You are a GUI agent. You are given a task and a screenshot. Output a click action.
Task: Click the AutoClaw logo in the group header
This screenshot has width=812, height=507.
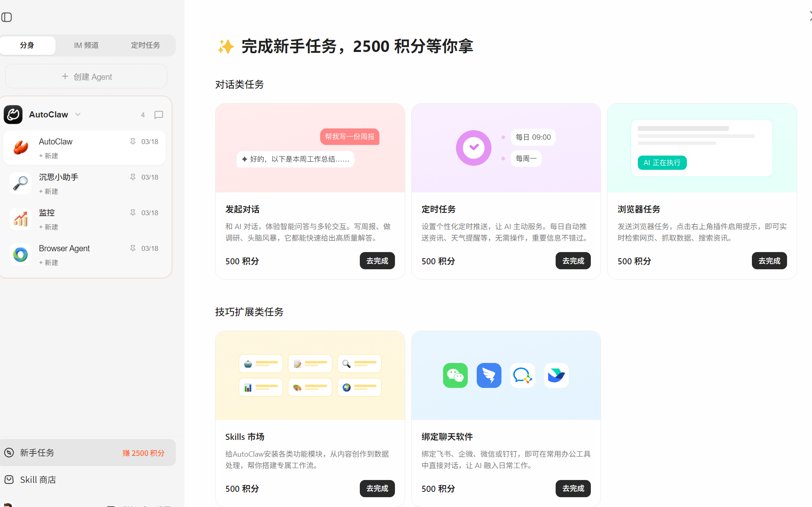(x=13, y=115)
